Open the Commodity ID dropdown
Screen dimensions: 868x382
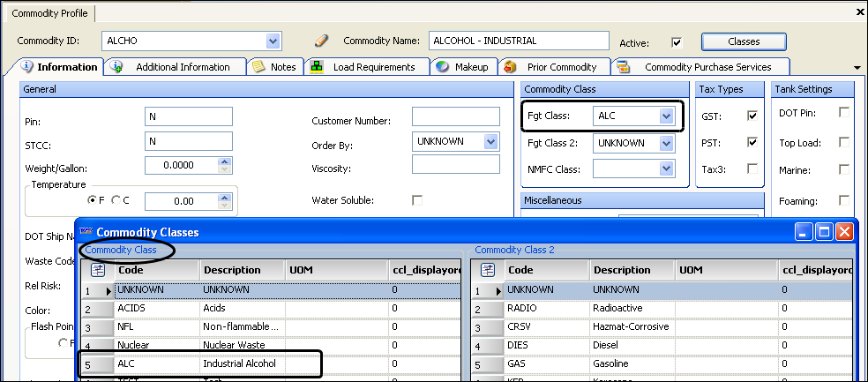pyautogui.click(x=273, y=41)
